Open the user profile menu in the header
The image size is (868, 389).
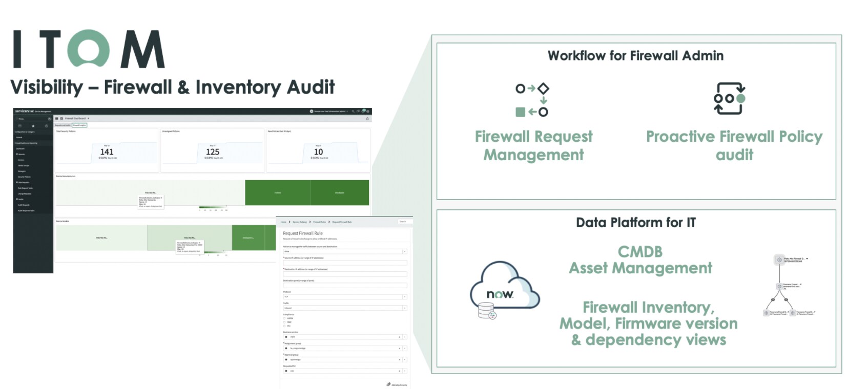pos(329,111)
